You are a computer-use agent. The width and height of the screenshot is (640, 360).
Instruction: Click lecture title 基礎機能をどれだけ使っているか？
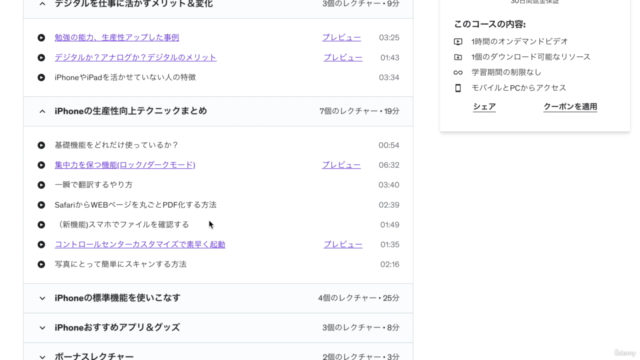click(116, 145)
